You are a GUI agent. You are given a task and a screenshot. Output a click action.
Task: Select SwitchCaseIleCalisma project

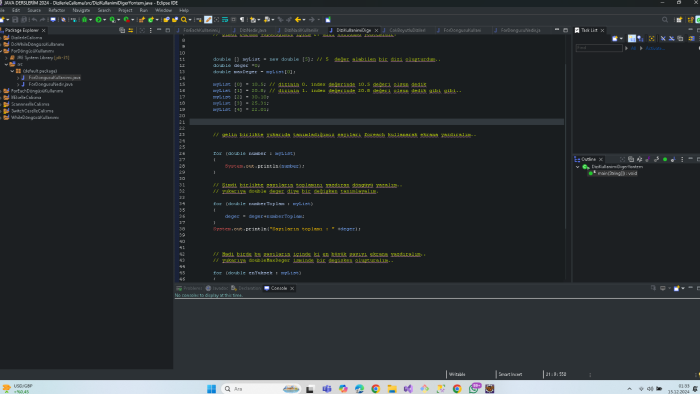point(32,111)
